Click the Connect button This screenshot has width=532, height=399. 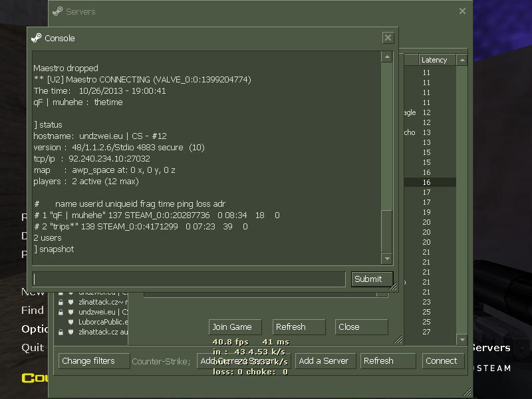[x=443, y=361]
